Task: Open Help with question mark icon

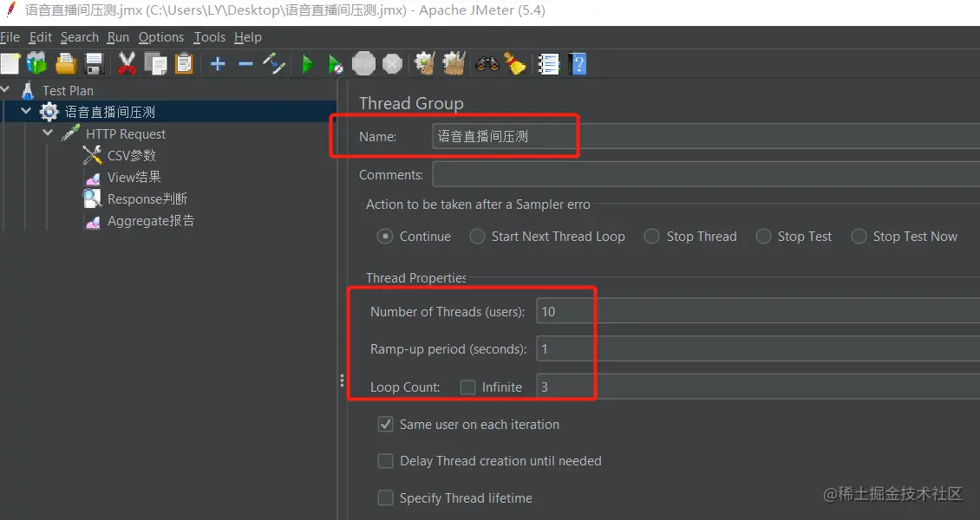Action: (x=578, y=63)
